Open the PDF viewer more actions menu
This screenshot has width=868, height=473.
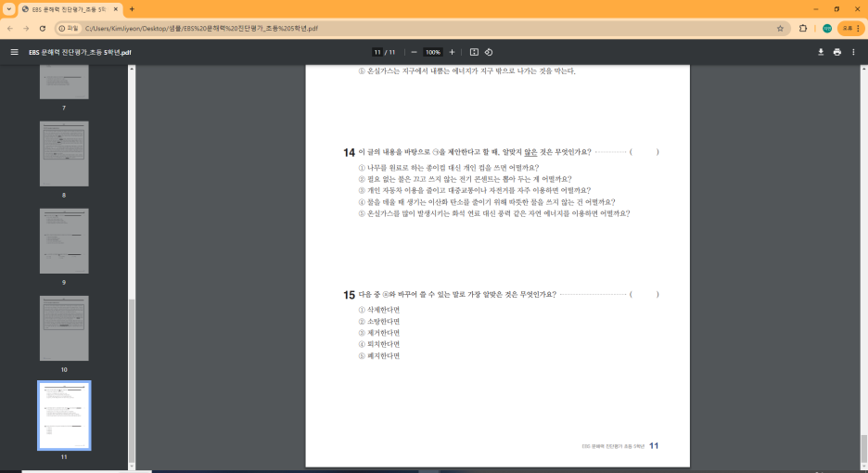point(853,52)
